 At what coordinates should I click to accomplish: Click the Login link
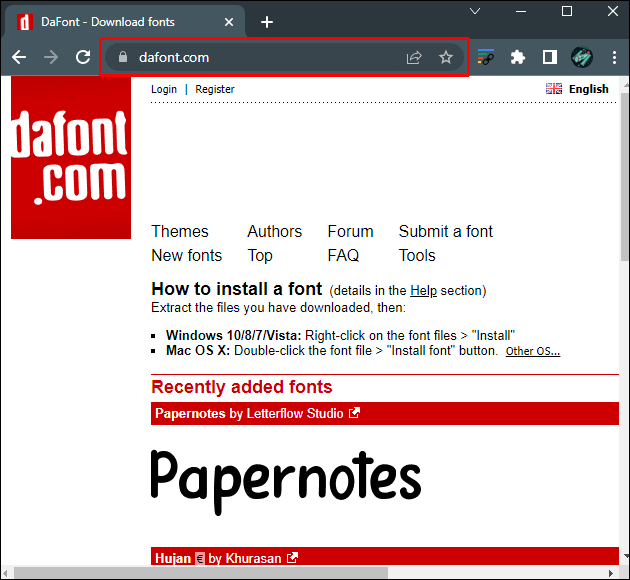[164, 89]
